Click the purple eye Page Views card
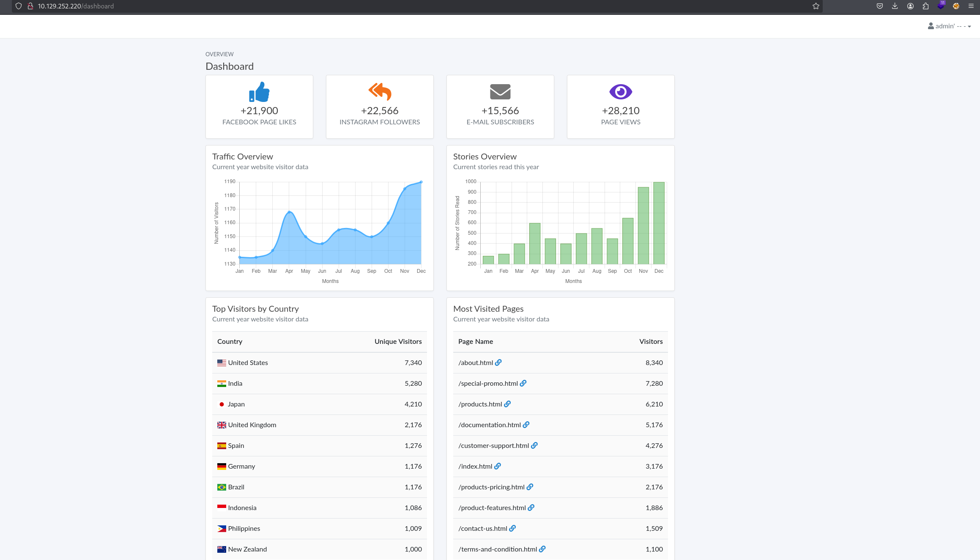This screenshot has height=560, width=980. click(620, 107)
